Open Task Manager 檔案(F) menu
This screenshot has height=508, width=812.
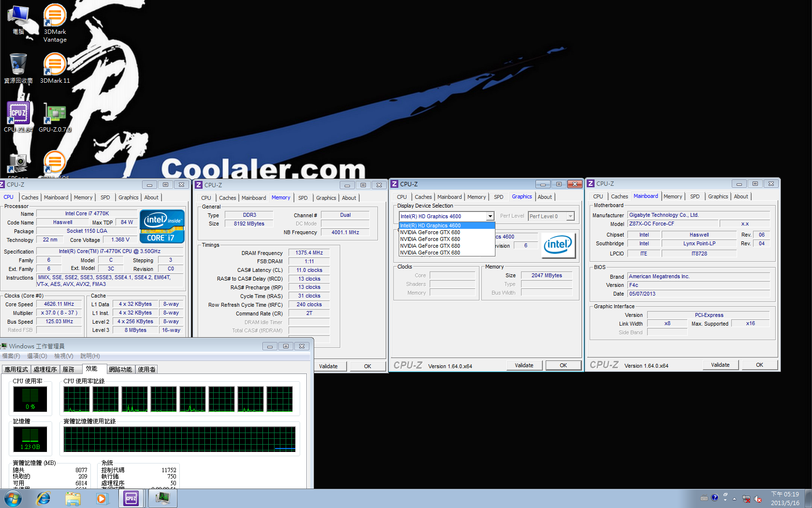pyautogui.click(x=11, y=356)
